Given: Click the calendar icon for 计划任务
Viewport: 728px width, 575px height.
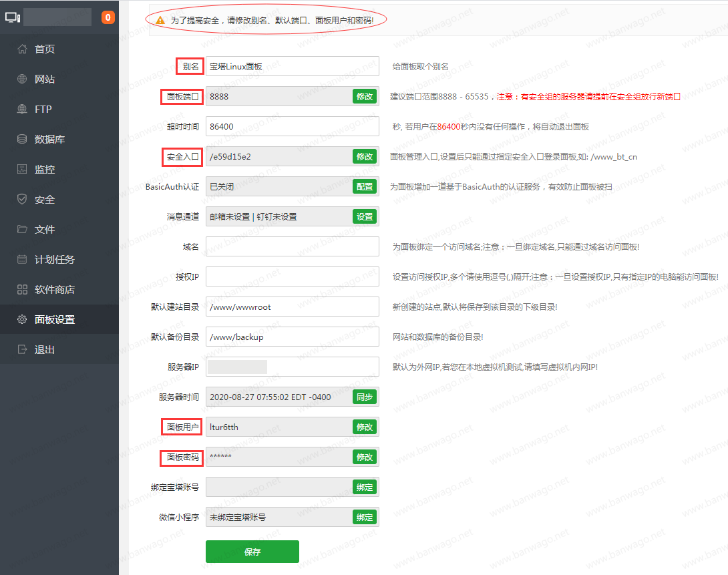Looking at the screenshot, I should pyautogui.click(x=22, y=259).
